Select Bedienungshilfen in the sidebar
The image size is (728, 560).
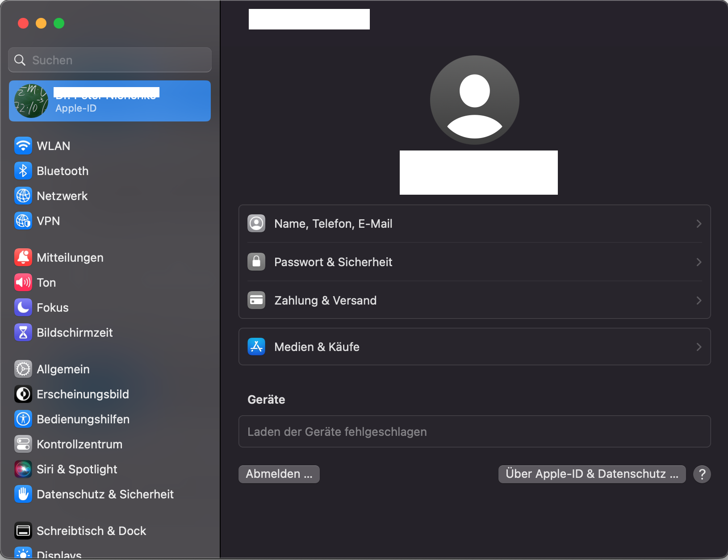tap(110, 419)
